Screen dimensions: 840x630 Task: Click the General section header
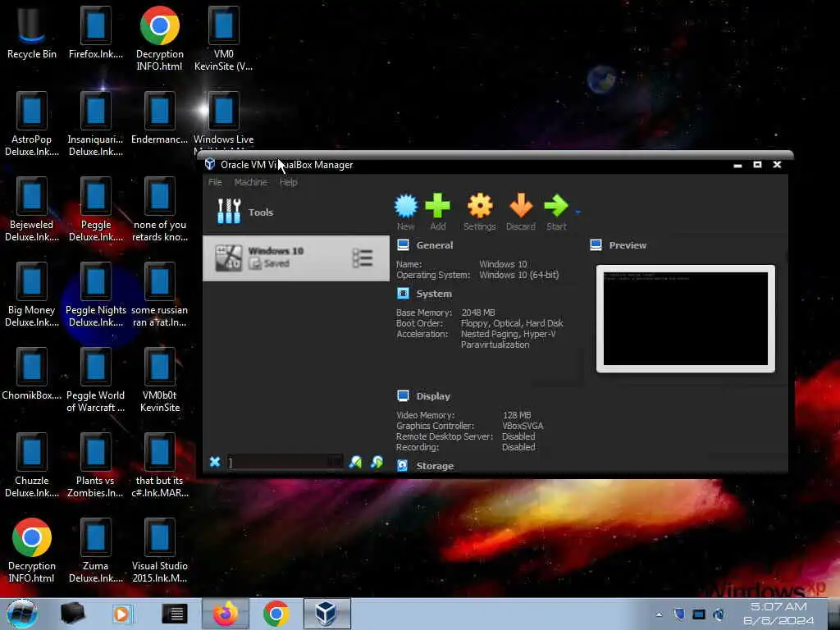click(x=435, y=245)
